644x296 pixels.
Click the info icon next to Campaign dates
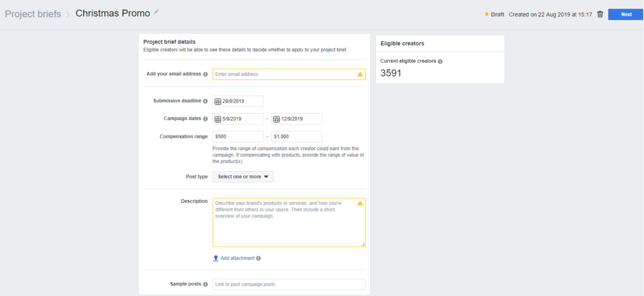pyautogui.click(x=206, y=119)
